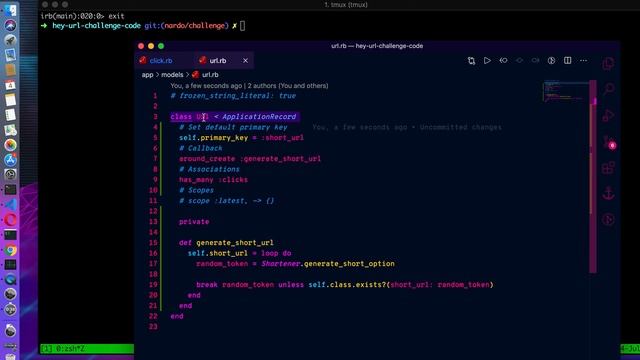The height and width of the screenshot is (360, 640).
Task: Click the generate_short_url method definition
Action: (235, 242)
